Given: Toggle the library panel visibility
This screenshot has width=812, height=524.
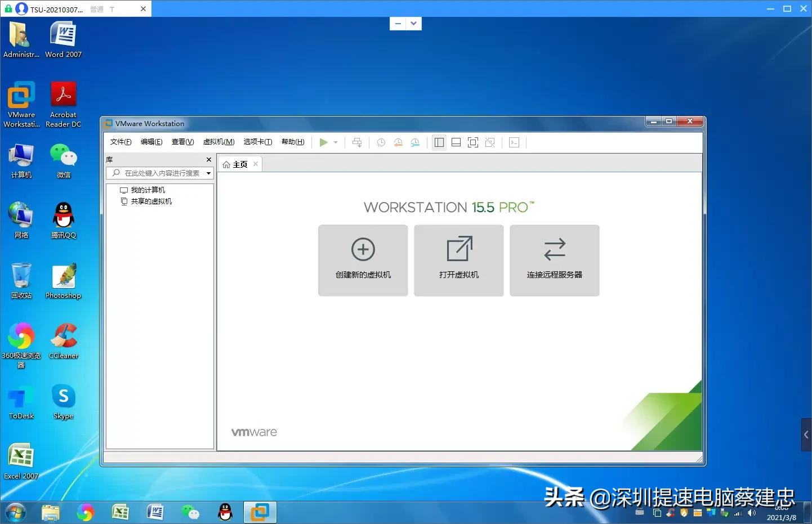Looking at the screenshot, I should (x=439, y=142).
